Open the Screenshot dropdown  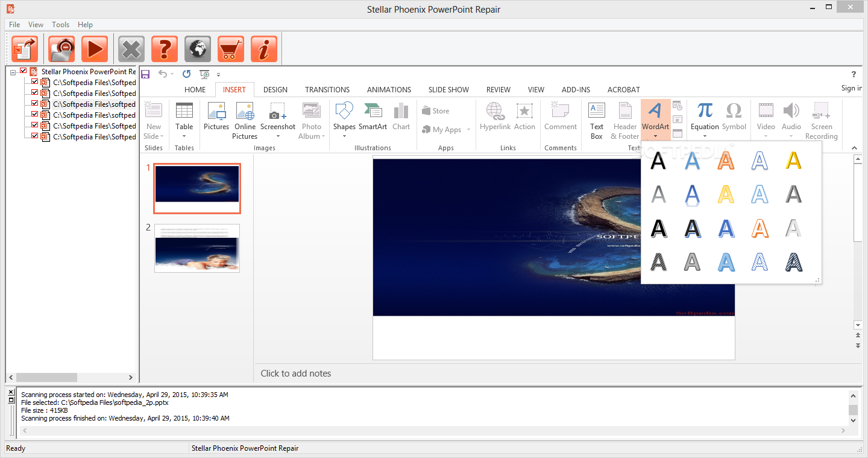(x=278, y=136)
